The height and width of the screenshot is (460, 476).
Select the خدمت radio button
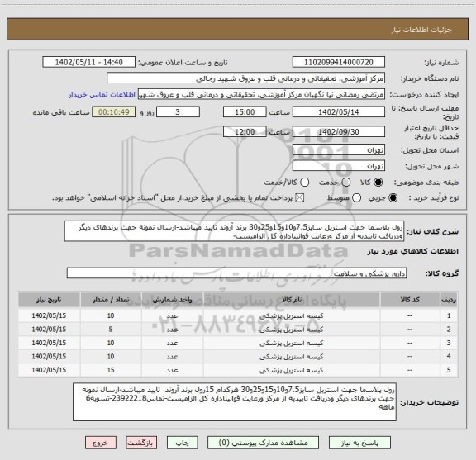346,182
